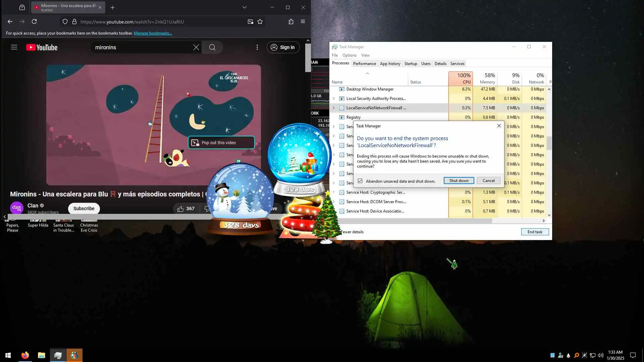Open File Explorer from the taskbar

[41, 355]
